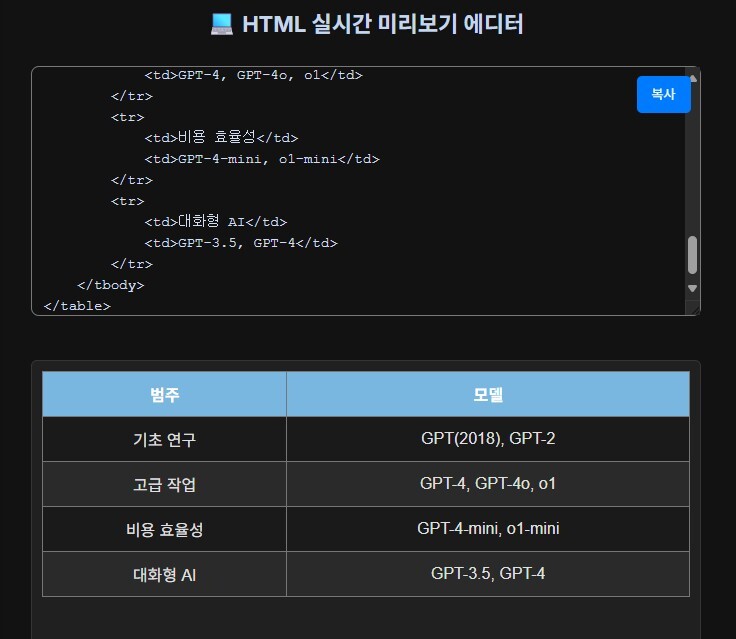Select the preview cell GPT-4, GPT-4o, o1
The width and height of the screenshot is (736, 639).
(488, 484)
